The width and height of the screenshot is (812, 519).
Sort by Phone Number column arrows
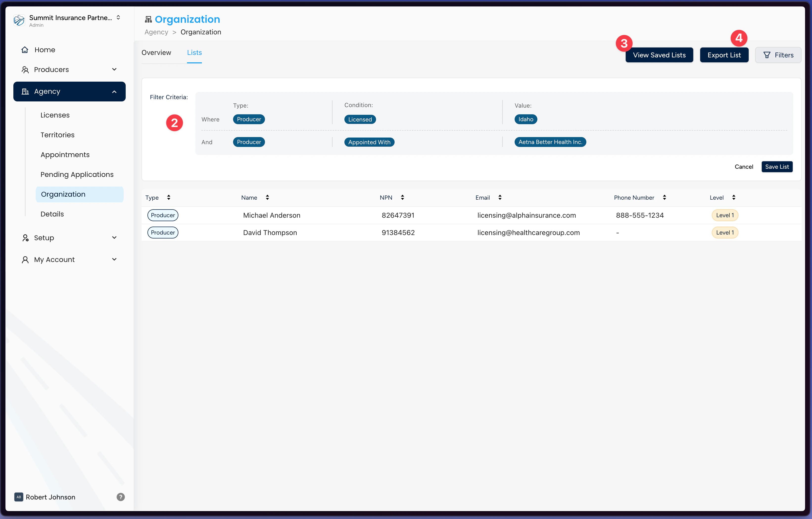click(x=664, y=198)
